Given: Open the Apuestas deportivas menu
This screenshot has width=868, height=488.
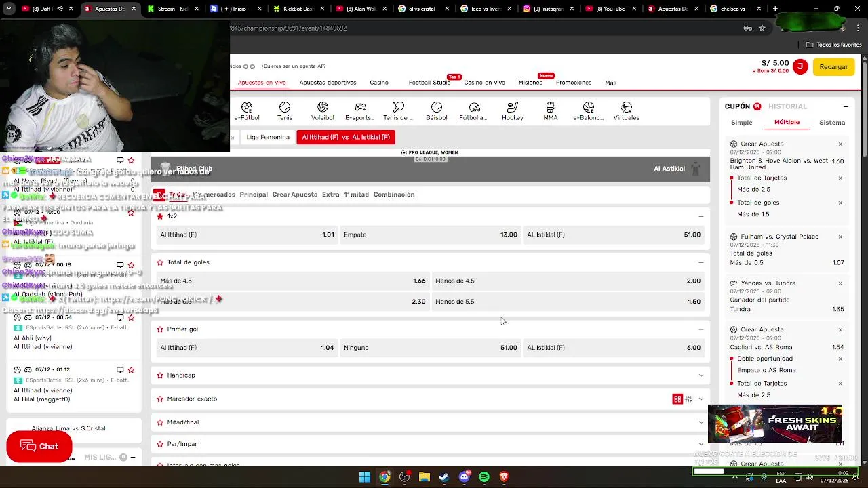Looking at the screenshot, I should pyautogui.click(x=328, y=83).
